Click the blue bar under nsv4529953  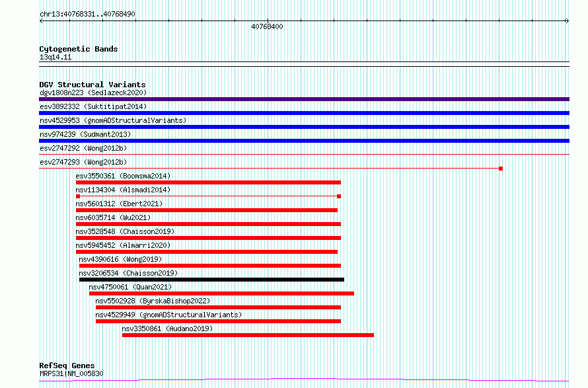coord(304,127)
